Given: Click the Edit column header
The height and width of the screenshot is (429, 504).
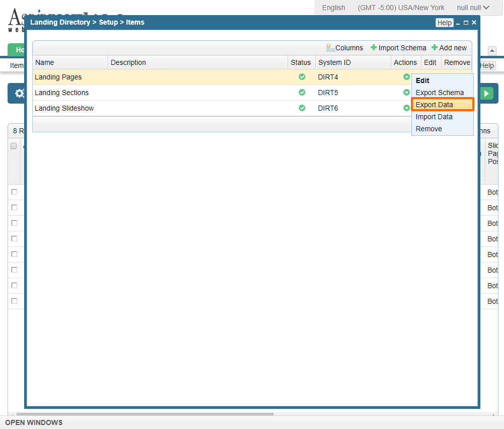Looking at the screenshot, I should [x=430, y=62].
